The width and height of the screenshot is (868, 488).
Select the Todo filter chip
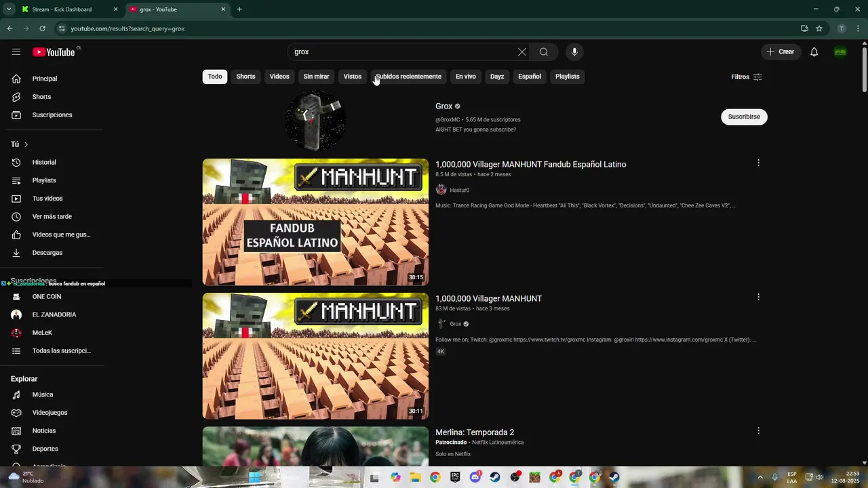click(215, 77)
